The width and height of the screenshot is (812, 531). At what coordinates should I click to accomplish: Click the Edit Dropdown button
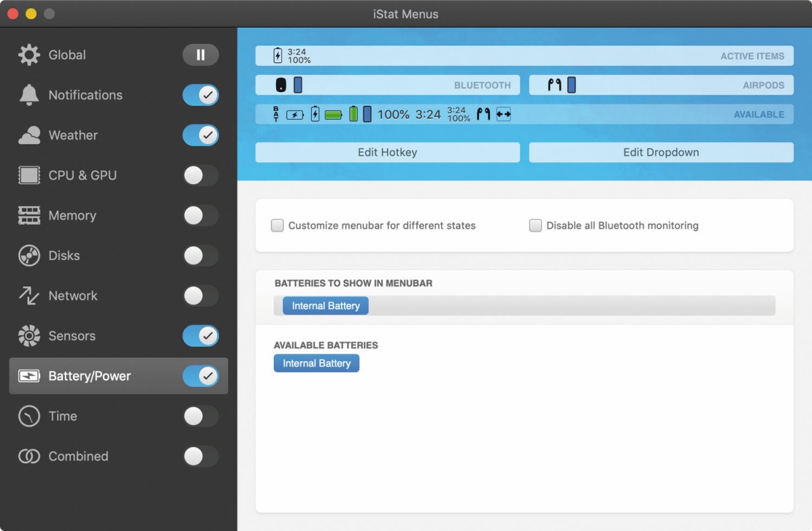(x=661, y=152)
